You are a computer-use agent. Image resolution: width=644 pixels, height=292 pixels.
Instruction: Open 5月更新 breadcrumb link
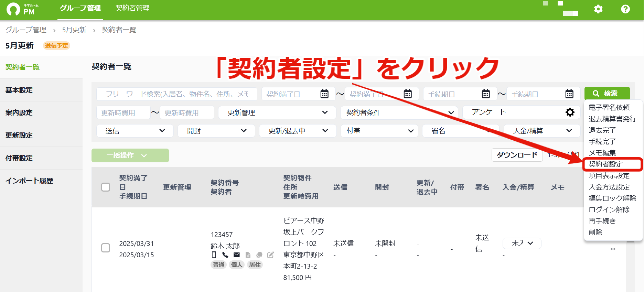(74, 30)
